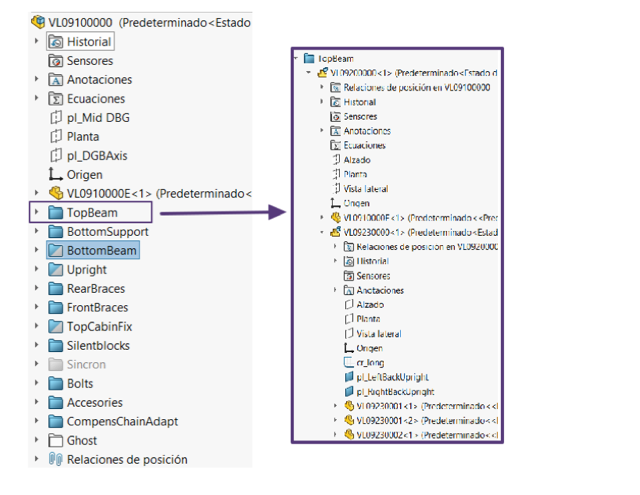Click the Upright folder icon

point(56,270)
